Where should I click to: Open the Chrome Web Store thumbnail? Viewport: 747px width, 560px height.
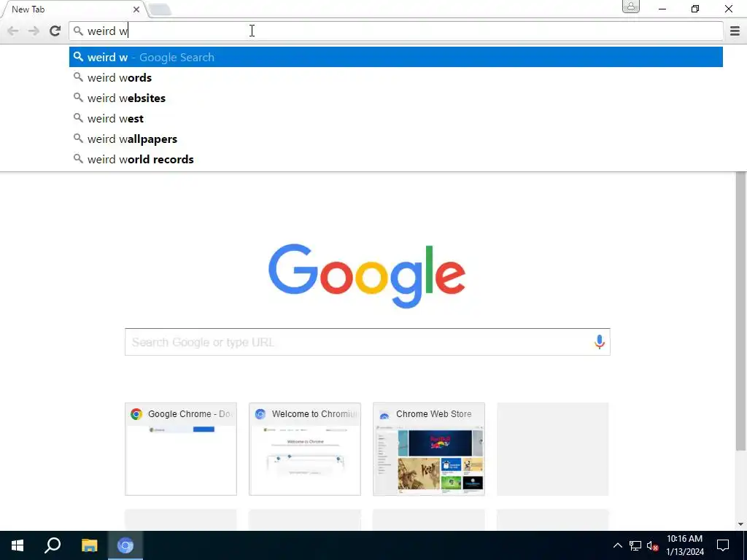pyautogui.click(x=429, y=449)
